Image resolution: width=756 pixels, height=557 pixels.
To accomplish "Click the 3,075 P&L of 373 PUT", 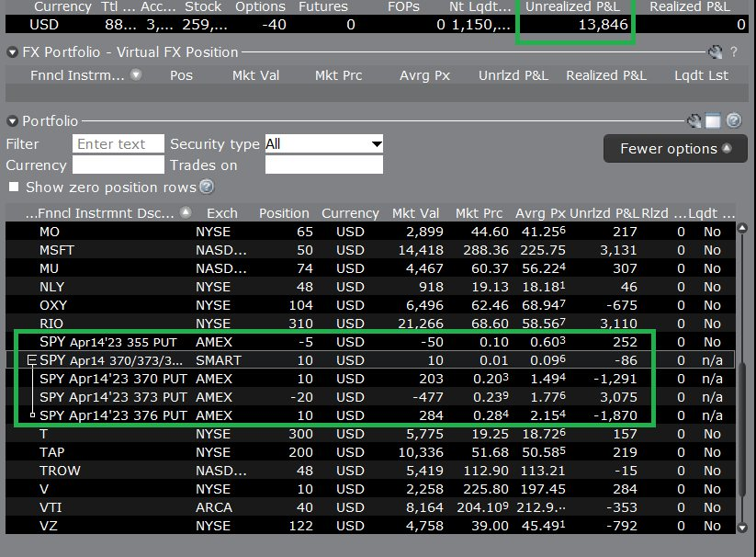I will click(618, 397).
